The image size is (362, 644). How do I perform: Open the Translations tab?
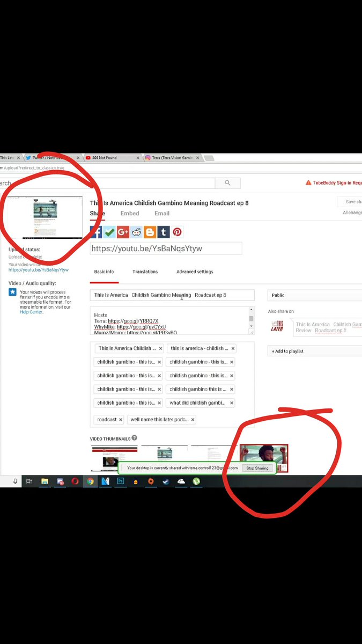pyautogui.click(x=145, y=272)
